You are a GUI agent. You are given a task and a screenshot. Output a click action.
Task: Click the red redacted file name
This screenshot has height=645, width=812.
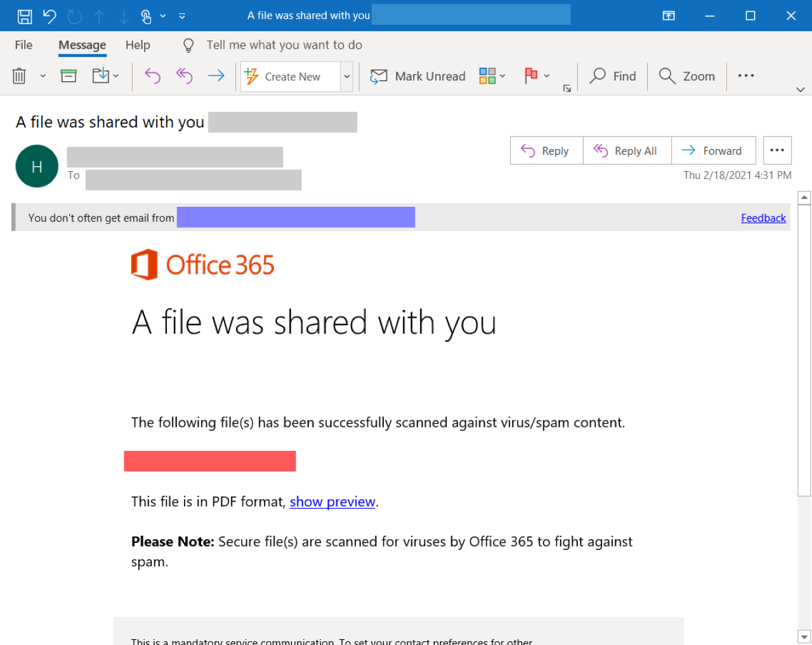pyautogui.click(x=210, y=461)
